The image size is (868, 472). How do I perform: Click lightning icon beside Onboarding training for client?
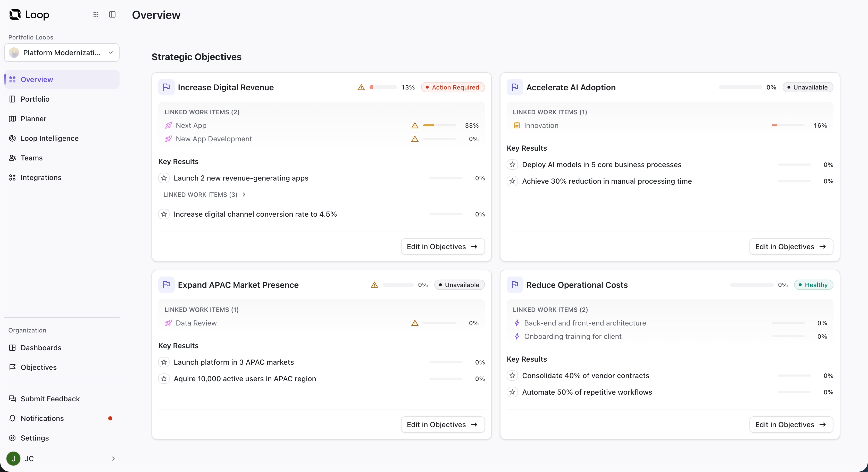coord(516,337)
